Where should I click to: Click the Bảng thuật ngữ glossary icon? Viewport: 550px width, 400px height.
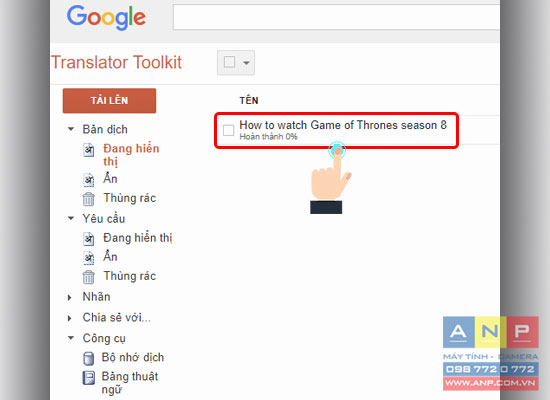tap(89, 378)
